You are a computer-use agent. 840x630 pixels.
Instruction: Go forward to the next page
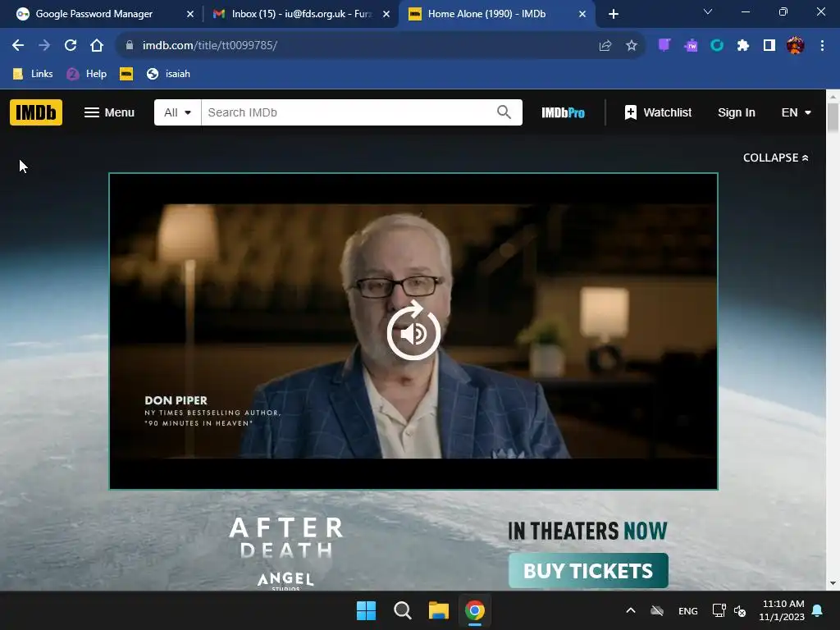pyautogui.click(x=44, y=46)
